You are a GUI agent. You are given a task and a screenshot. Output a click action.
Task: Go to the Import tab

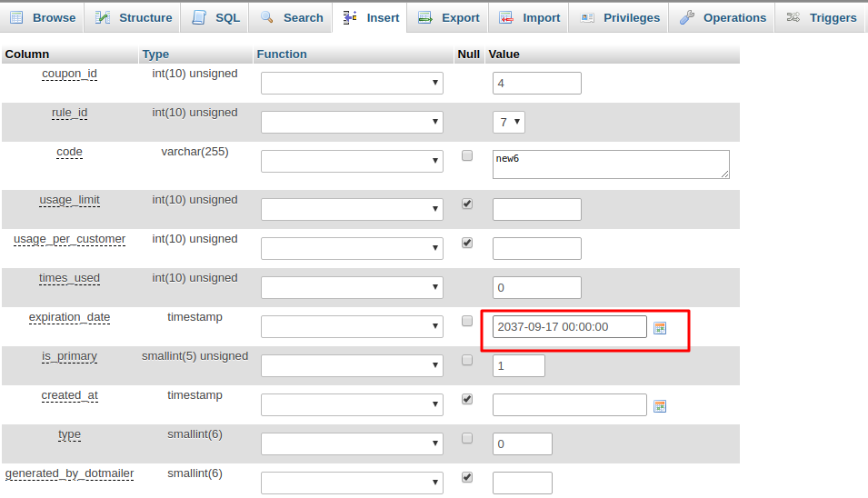click(x=529, y=17)
